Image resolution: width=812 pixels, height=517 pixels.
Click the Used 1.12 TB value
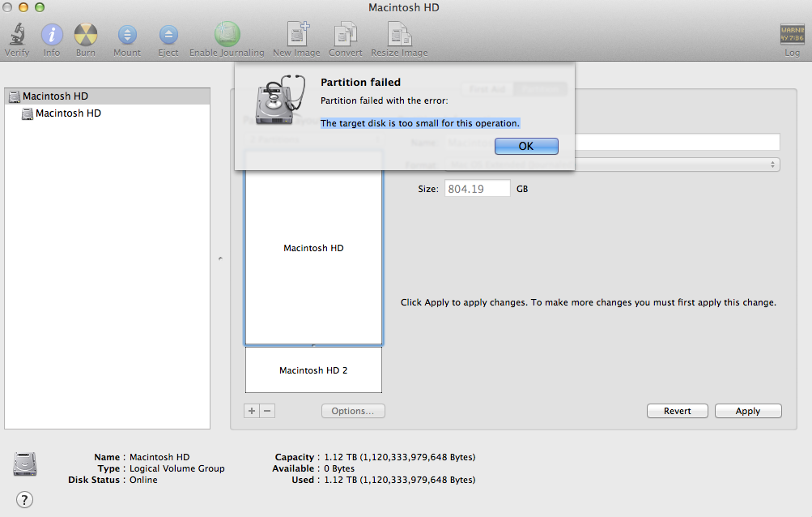[x=399, y=480]
